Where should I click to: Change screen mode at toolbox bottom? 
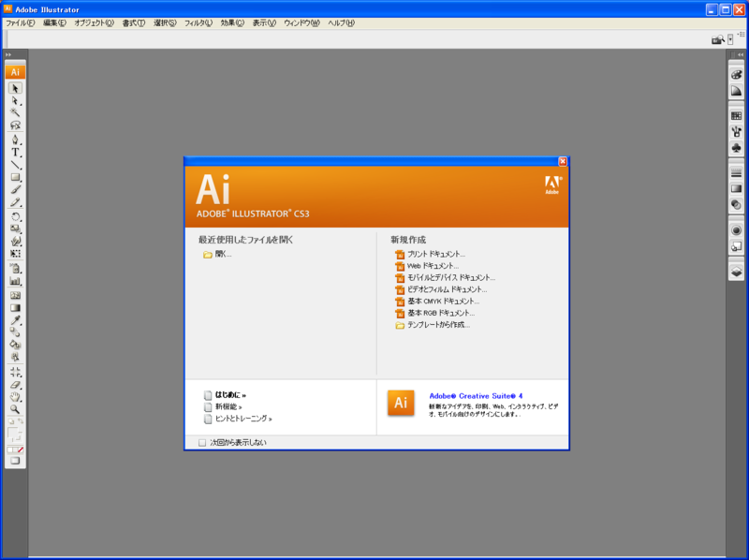tap(15, 461)
